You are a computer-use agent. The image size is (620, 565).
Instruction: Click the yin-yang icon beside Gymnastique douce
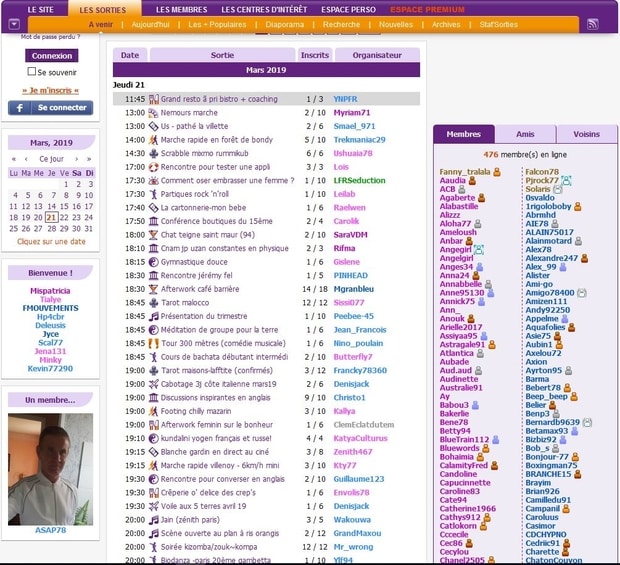[153, 262]
